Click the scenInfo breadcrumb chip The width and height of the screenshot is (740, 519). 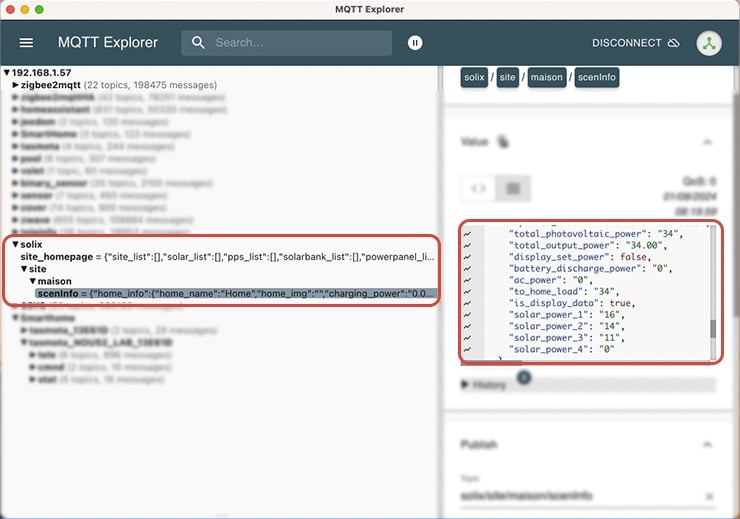click(x=597, y=77)
